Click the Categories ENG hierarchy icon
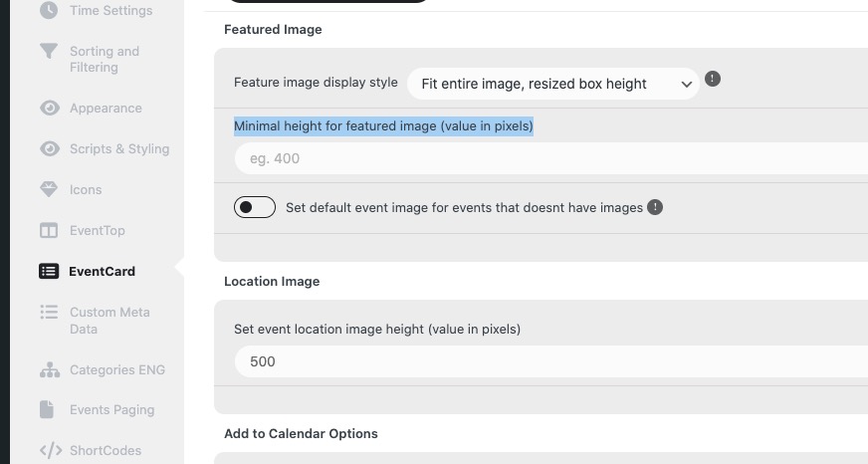Screen dimensions: 868x464 pos(49,369)
